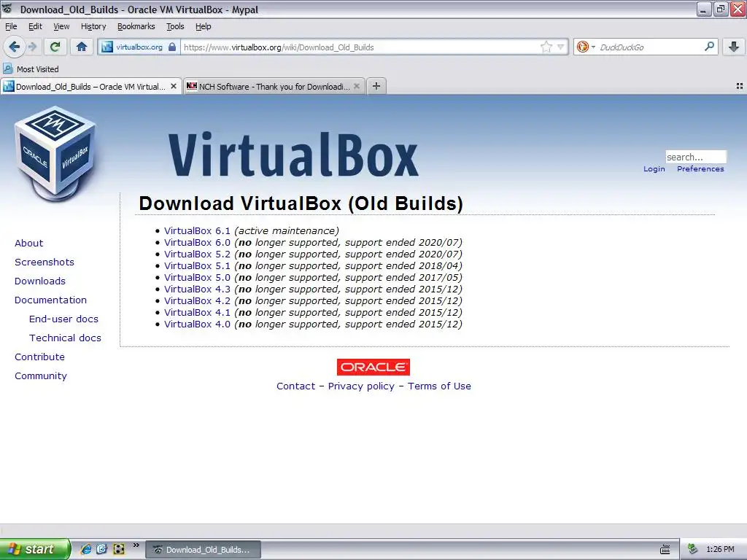Image resolution: width=747 pixels, height=560 pixels.
Task: Switch to the NCH Software tab
Action: pos(274,86)
